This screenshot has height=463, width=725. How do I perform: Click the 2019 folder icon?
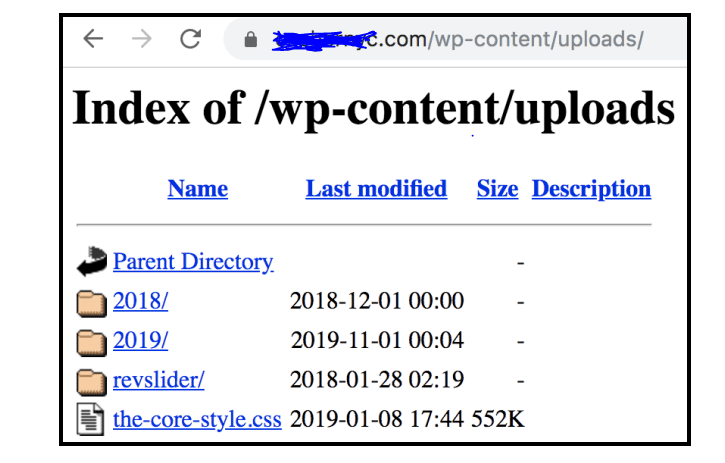(x=92, y=343)
